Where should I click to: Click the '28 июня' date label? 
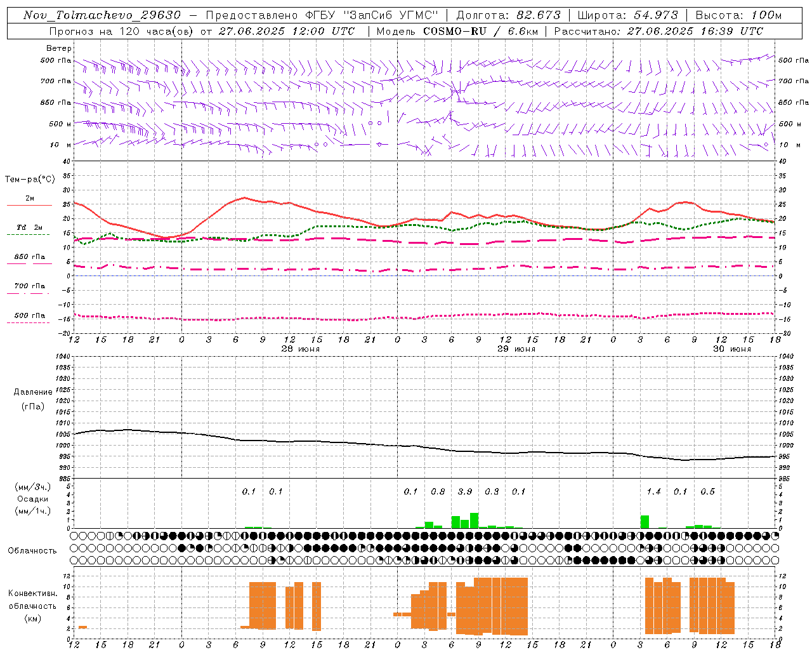pyautogui.click(x=301, y=349)
